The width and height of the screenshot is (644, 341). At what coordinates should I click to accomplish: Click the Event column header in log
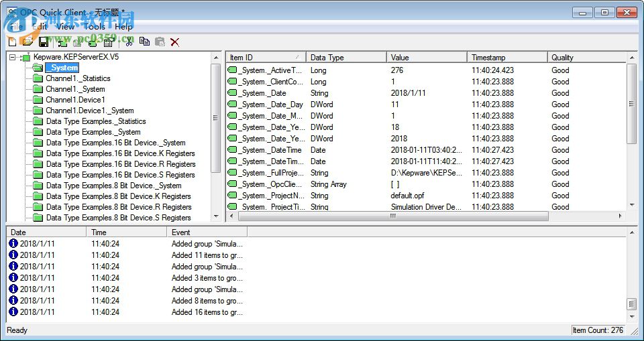[x=207, y=232]
